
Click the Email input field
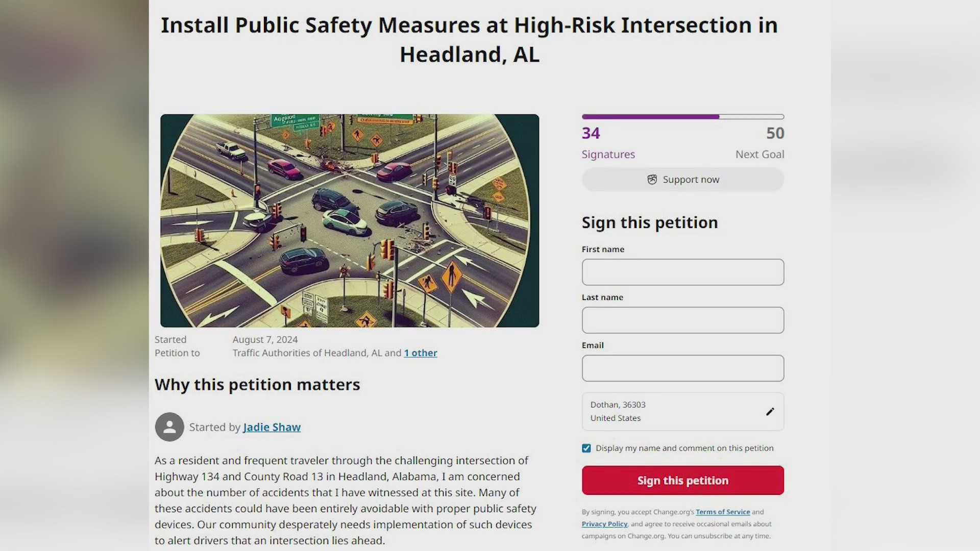point(682,368)
